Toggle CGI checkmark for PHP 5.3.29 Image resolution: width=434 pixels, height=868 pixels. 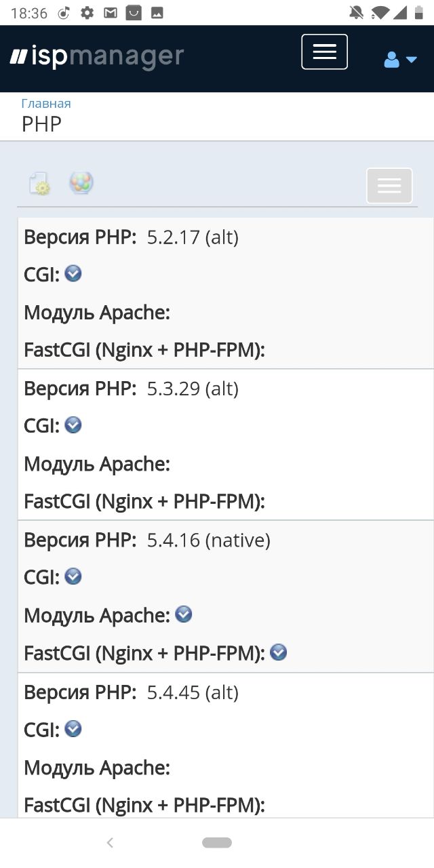[x=73, y=425]
